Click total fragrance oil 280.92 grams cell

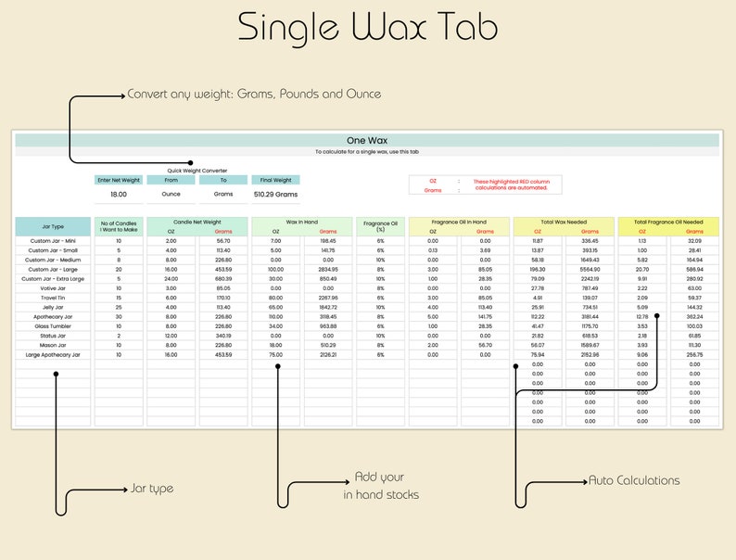[694, 279]
